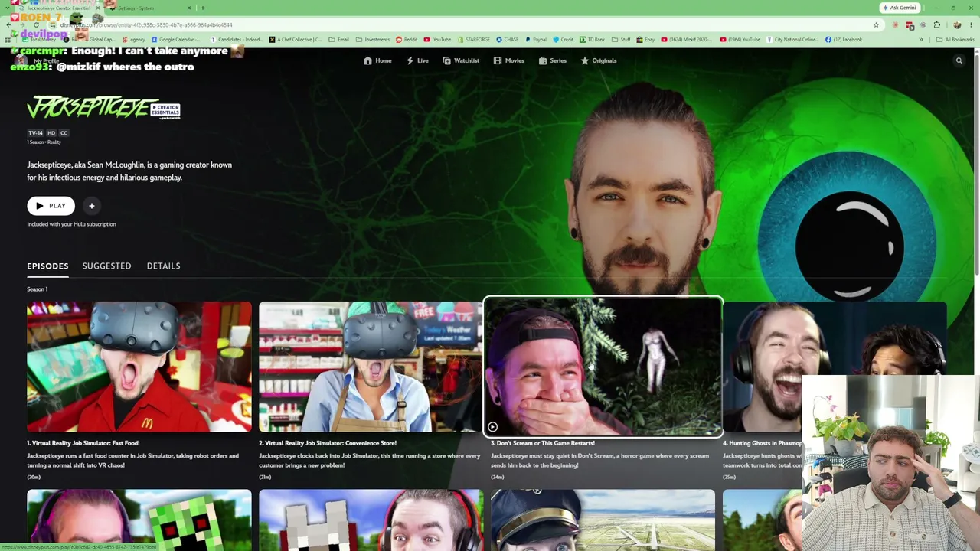
Task: Click the Jacksepticeye Creator Essentials logo
Action: pos(103,109)
